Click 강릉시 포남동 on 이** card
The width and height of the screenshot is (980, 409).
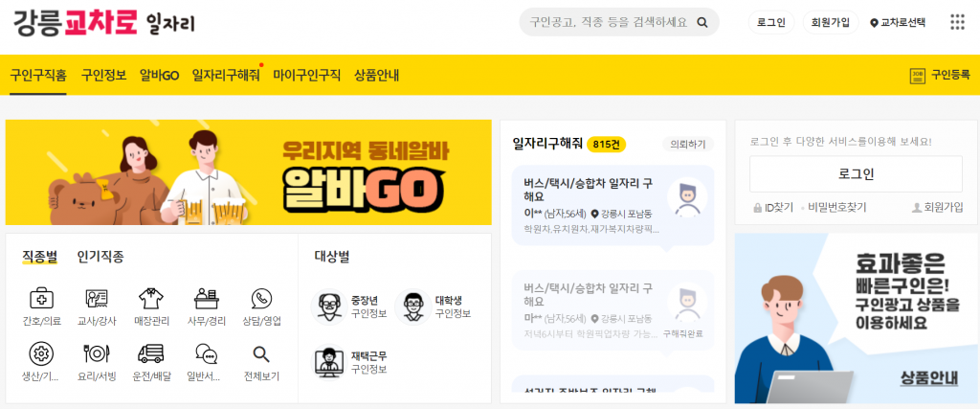(x=626, y=214)
